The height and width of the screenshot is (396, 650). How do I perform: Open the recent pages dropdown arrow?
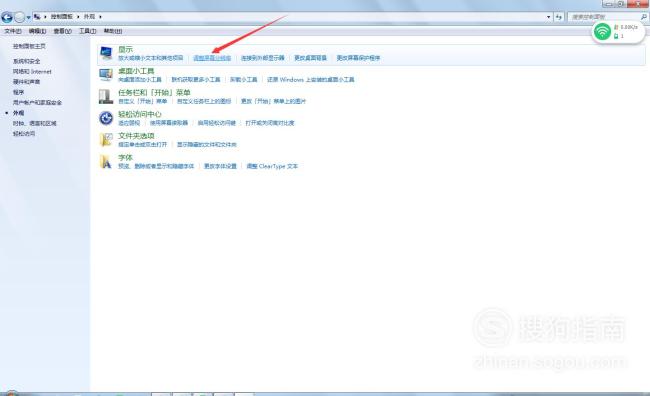tap(28, 17)
